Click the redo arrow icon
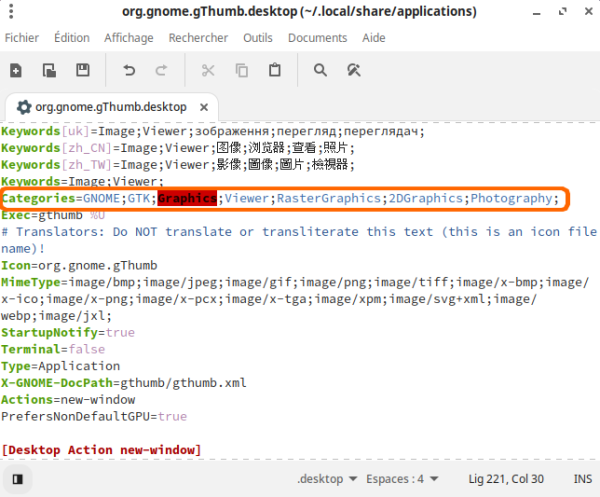The width and height of the screenshot is (600, 497). tap(161, 70)
